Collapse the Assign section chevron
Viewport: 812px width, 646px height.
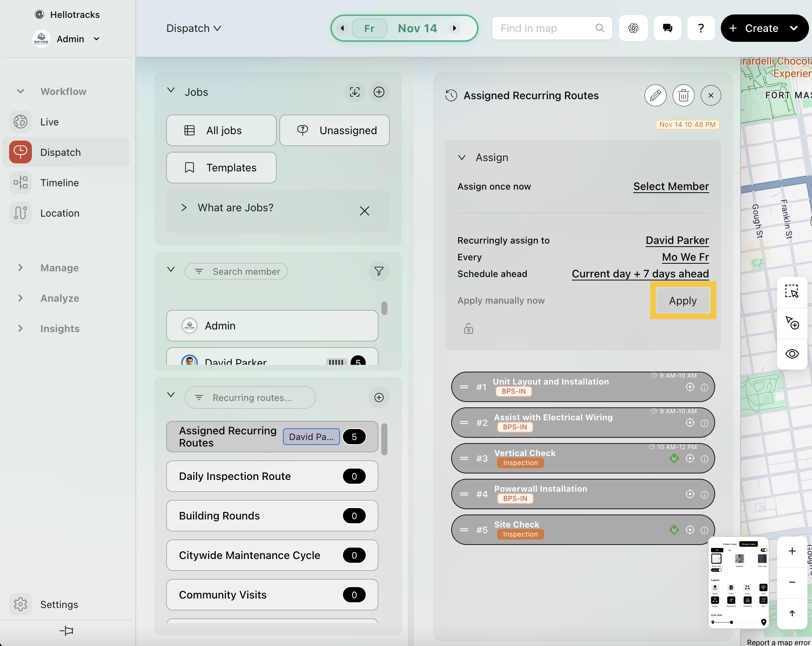(462, 157)
